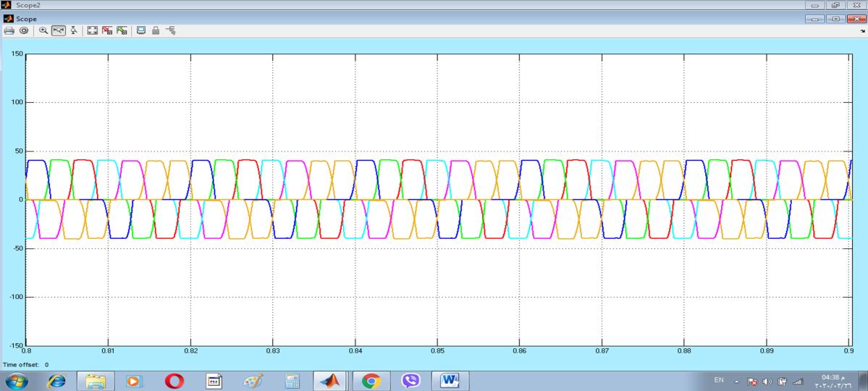Click y-axis label 50

coord(19,151)
